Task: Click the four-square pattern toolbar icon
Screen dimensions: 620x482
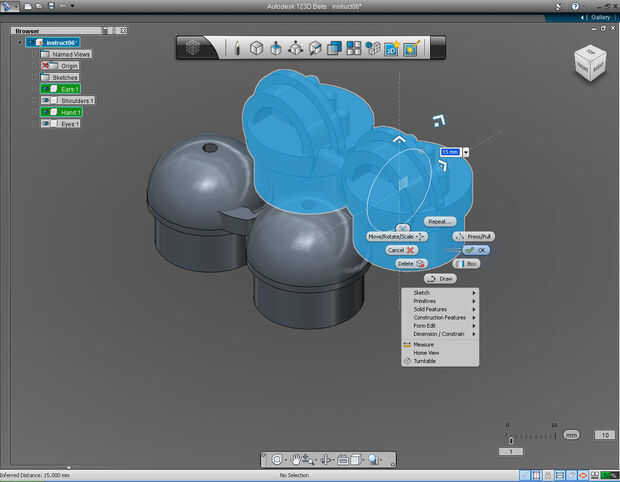Action: 353,48
